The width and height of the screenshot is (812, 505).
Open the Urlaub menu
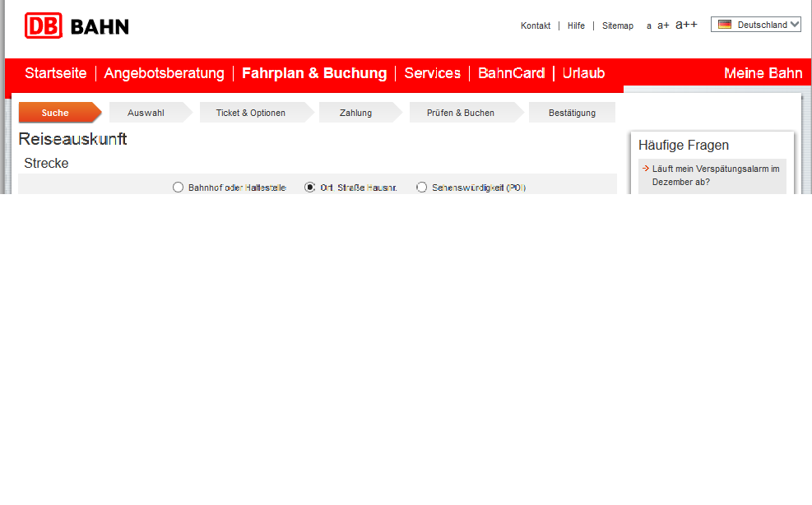[583, 73]
